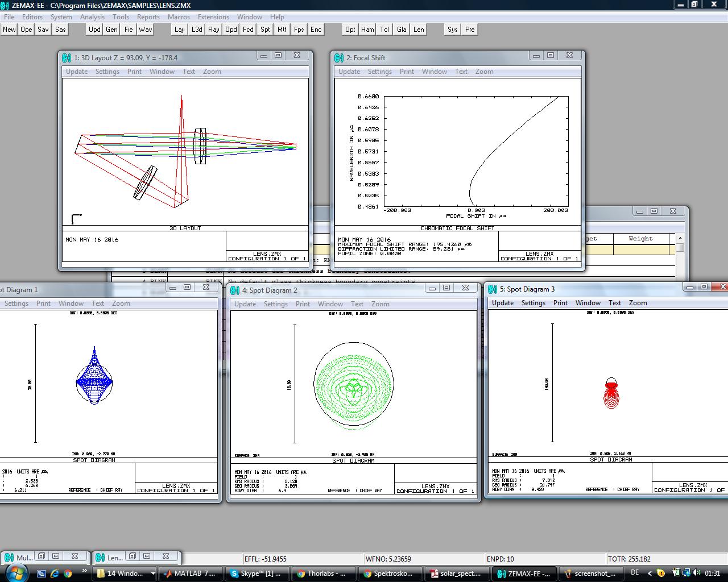
Task: Click Update in the Focal Shift window
Action: [349, 71]
